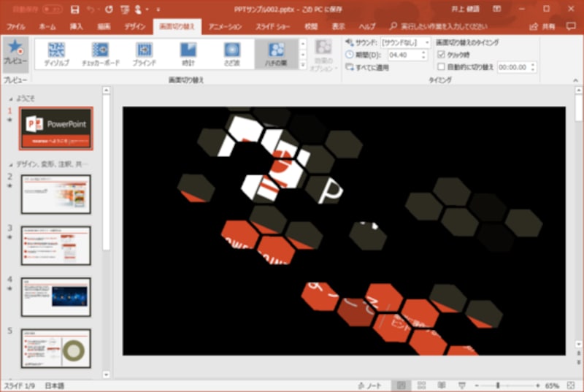Collapse the デザイン、変形 section header
Viewport: 584px width, 392px height.
(11, 164)
